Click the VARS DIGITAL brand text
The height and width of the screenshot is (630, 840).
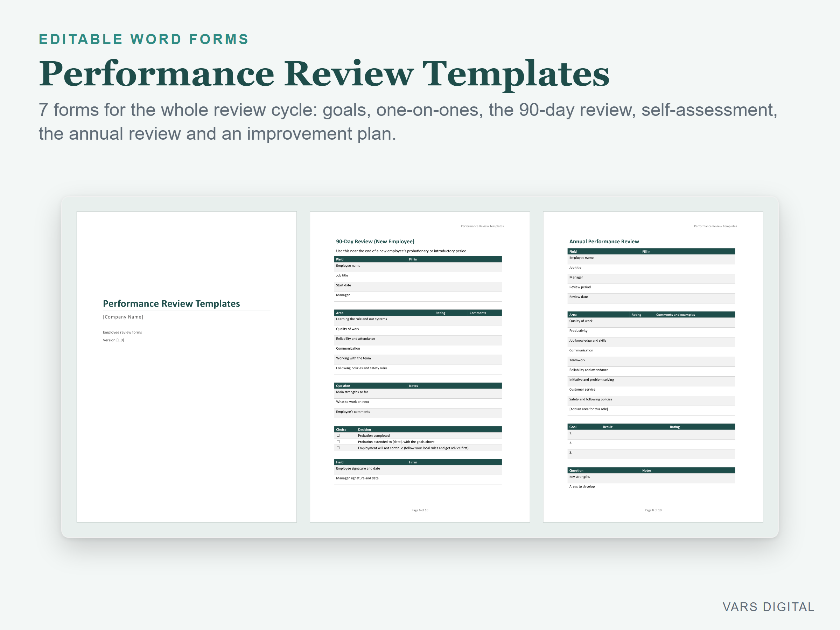[768, 607]
